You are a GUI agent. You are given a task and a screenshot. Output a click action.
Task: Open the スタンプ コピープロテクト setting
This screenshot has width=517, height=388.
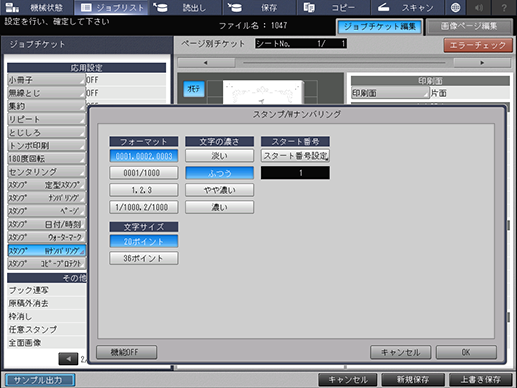point(46,264)
